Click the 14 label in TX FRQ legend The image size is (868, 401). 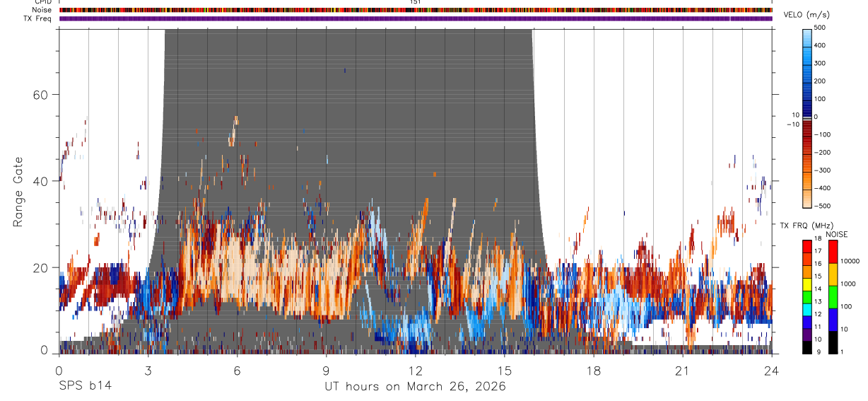tap(818, 289)
